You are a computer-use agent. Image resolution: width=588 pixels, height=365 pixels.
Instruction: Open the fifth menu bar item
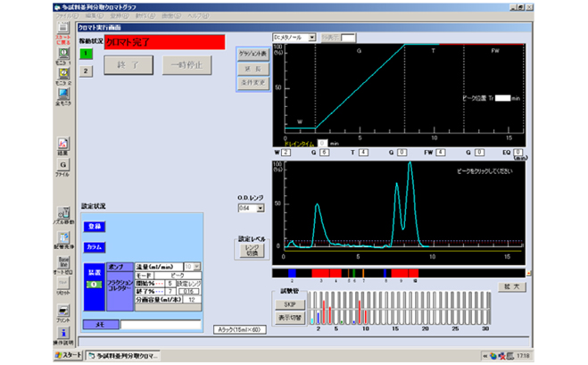point(171,16)
